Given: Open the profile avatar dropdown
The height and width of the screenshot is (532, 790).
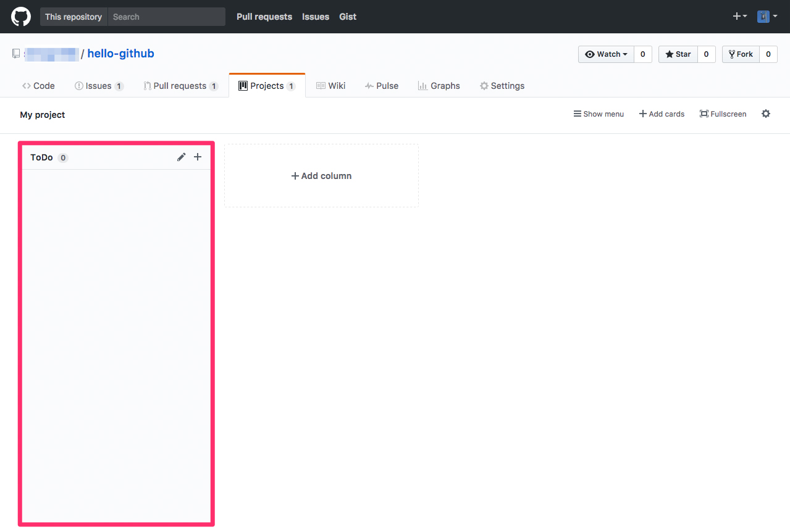Looking at the screenshot, I should tap(767, 16).
